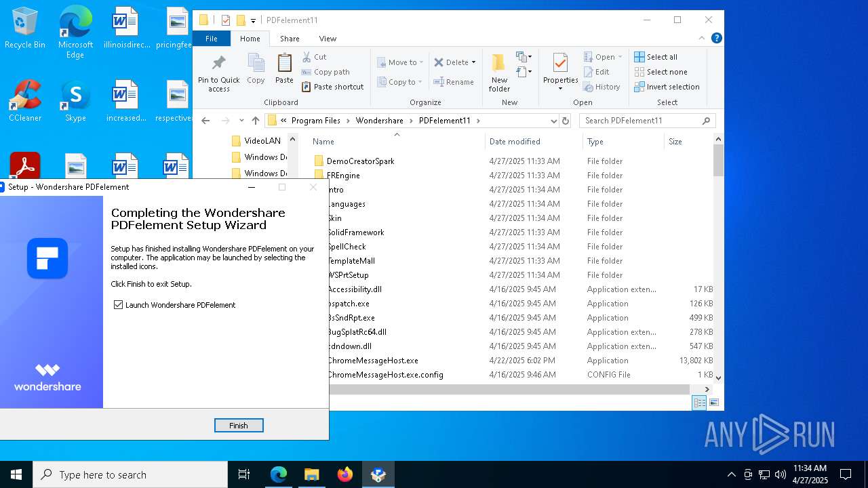Open the Copy to dropdown

tap(401, 82)
